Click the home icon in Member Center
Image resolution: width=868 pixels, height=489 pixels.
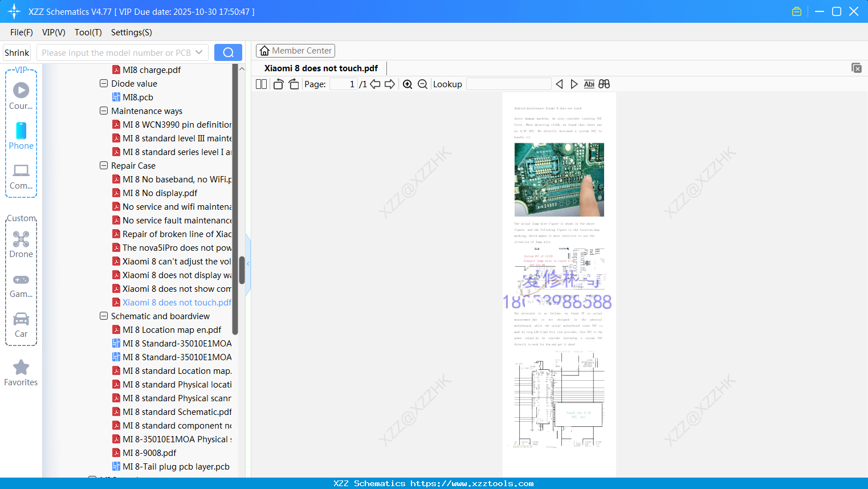tap(264, 51)
